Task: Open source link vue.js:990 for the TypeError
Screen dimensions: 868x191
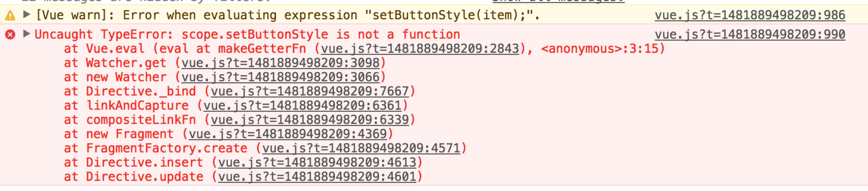Action: [x=750, y=34]
